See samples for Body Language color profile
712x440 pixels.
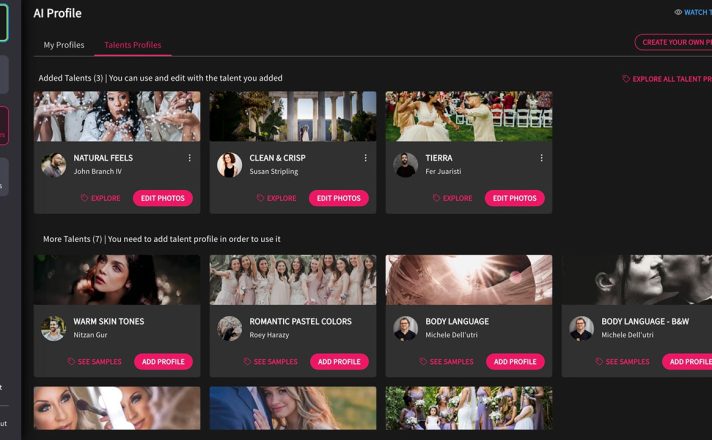coord(446,361)
